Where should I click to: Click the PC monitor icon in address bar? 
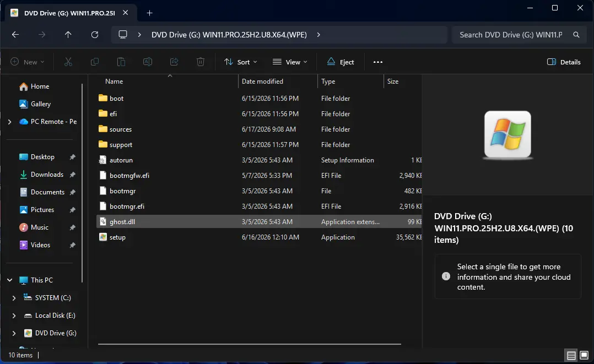123,35
